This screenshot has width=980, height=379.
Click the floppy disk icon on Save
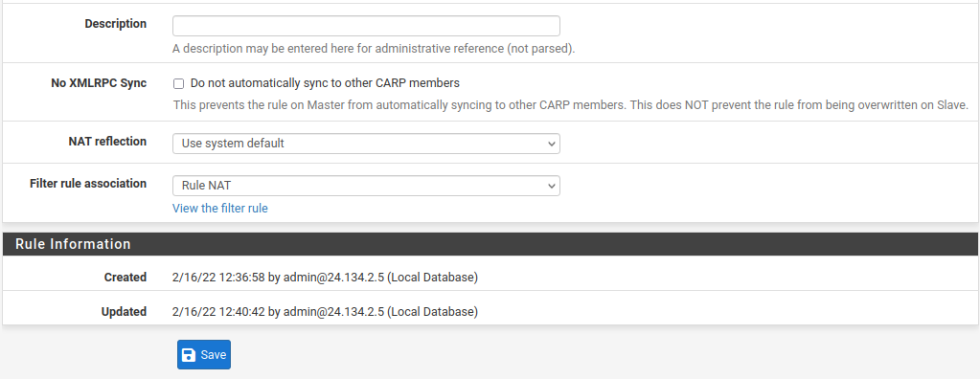[x=188, y=355]
